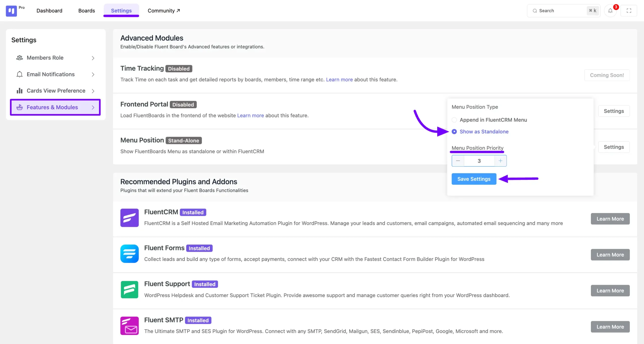Click the Fluent Forms plugin logo

click(130, 254)
